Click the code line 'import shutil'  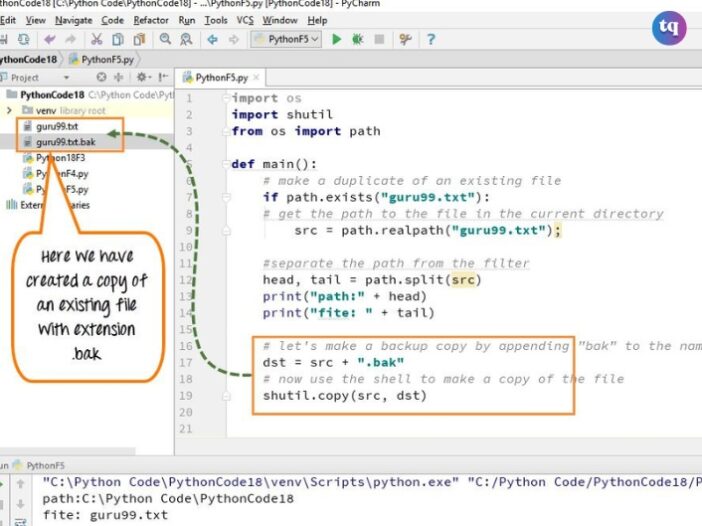(x=282, y=115)
